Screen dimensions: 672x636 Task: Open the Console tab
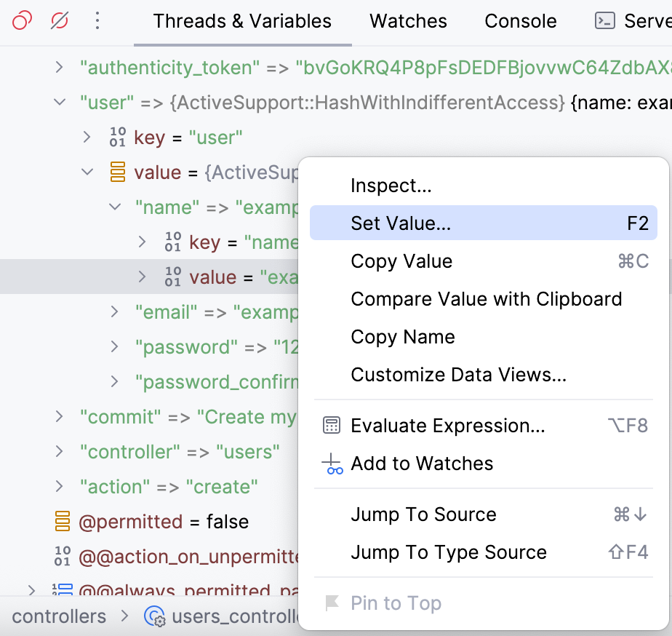tap(520, 21)
